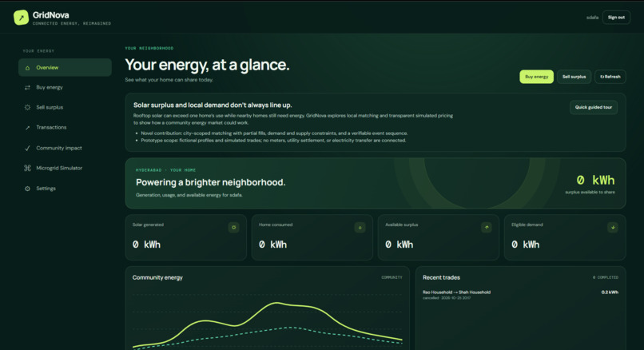Start the Quick guided tour
The image size is (644, 350).
click(593, 107)
